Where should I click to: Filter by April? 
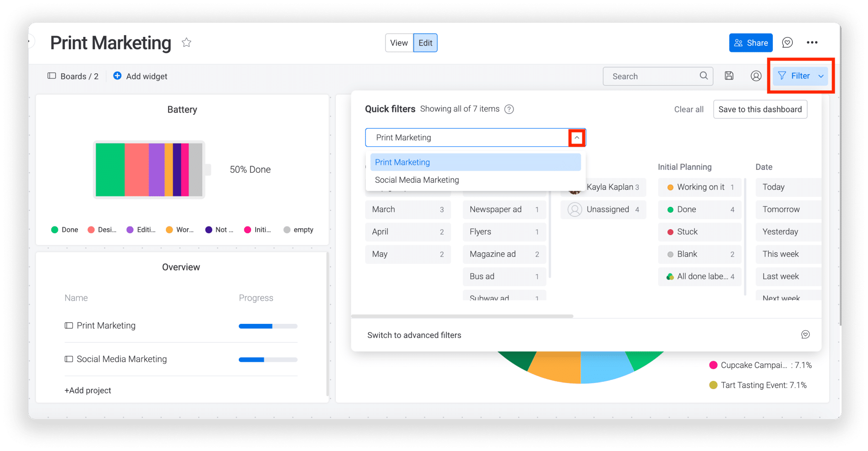(x=408, y=232)
